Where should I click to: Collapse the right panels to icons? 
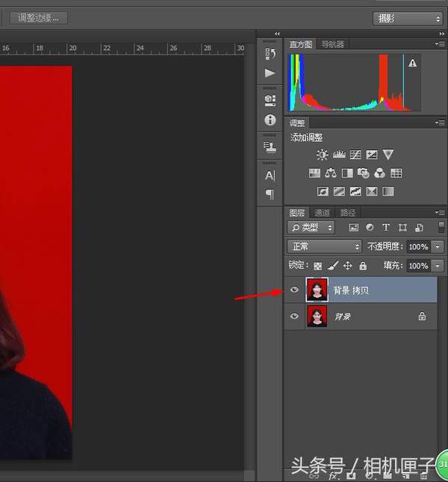tap(441, 34)
